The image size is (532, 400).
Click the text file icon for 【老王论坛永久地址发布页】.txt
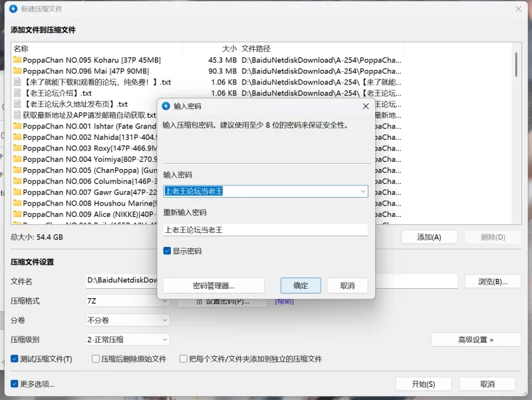(17, 104)
